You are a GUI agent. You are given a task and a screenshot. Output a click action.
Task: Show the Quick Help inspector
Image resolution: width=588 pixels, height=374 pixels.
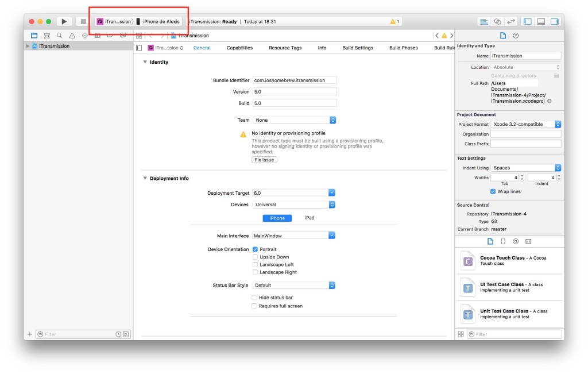pyautogui.click(x=516, y=36)
